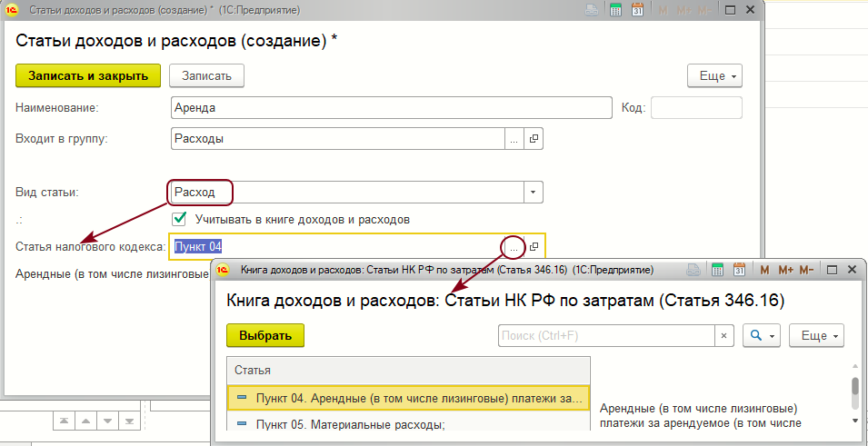Viewport: 868px width, 446px height.
Task: Click the M- memory subtract icon
Action: (808, 270)
